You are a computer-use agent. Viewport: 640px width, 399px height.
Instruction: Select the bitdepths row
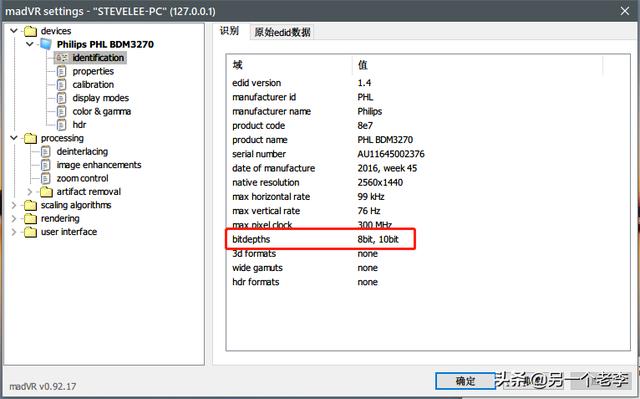coord(428,239)
